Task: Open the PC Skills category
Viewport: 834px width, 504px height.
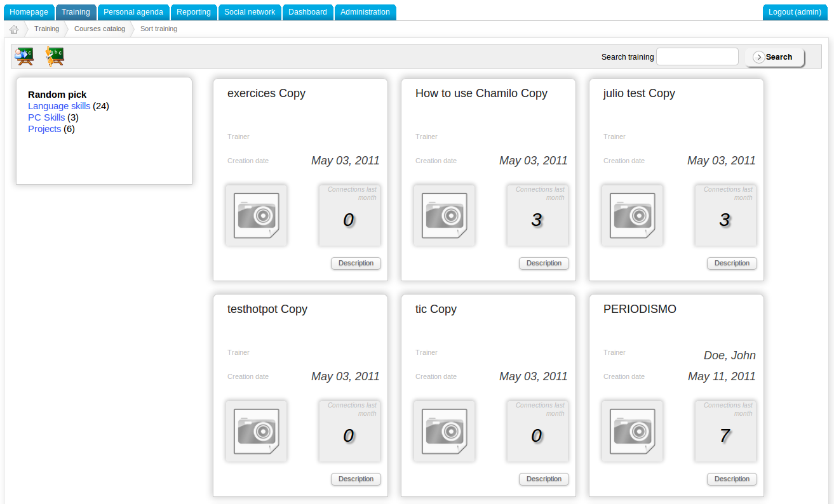Action: [46, 117]
